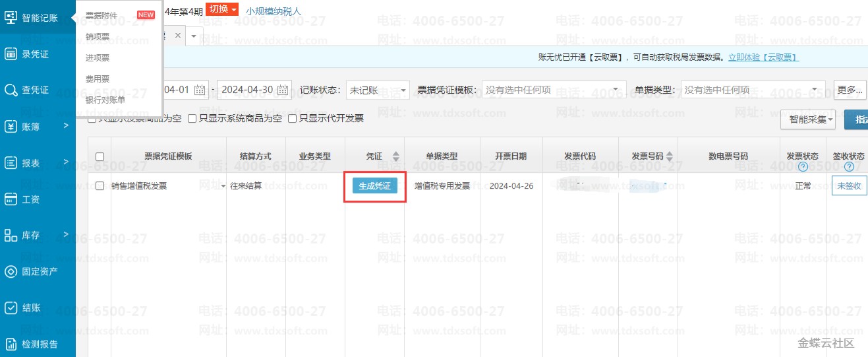Select 进项票 from the flyout menu

point(98,58)
